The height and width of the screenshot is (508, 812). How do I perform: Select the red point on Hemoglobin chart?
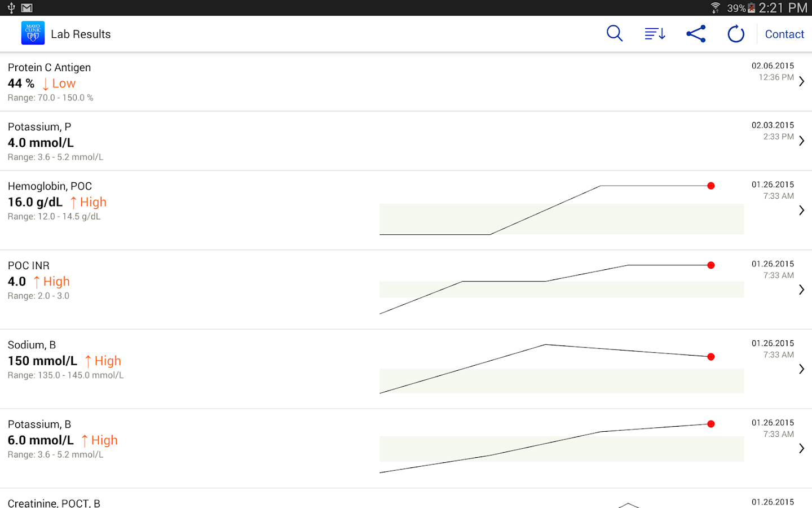point(711,186)
